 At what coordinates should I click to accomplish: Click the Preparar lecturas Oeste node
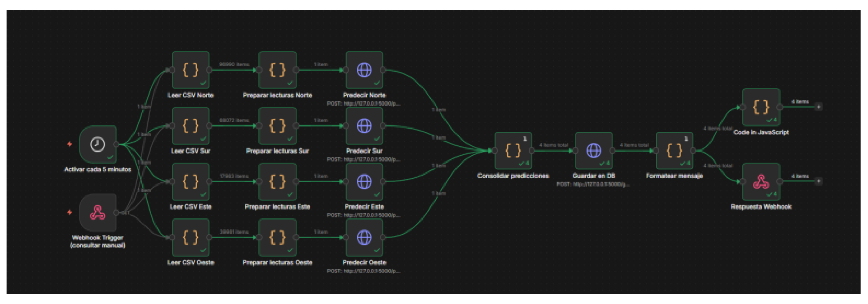tap(278, 238)
